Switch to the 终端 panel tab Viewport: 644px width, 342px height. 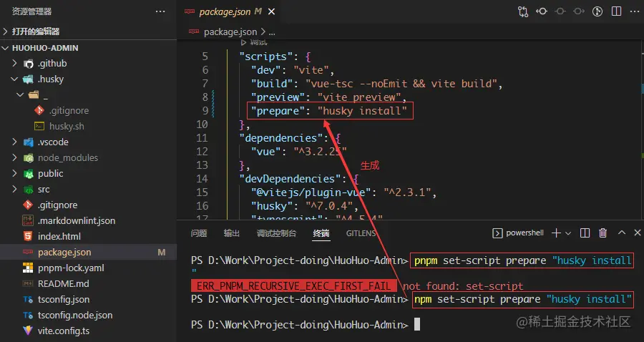(321, 233)
